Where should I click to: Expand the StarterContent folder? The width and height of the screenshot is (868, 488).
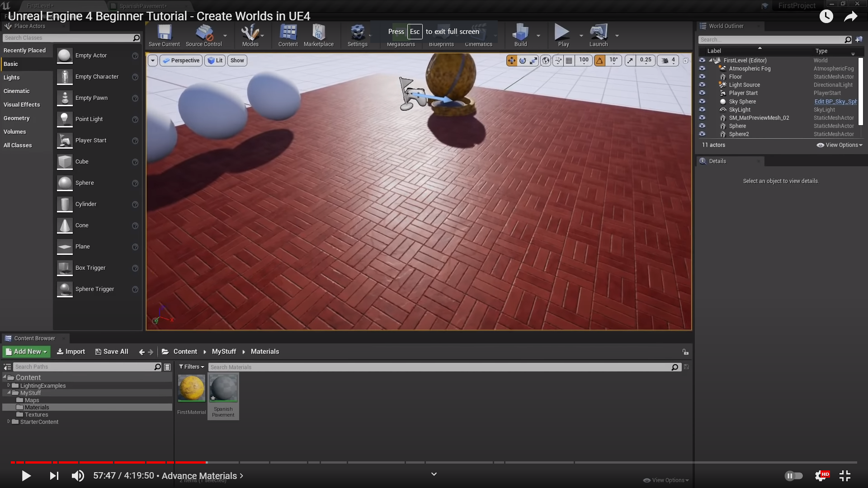(9, 422)
